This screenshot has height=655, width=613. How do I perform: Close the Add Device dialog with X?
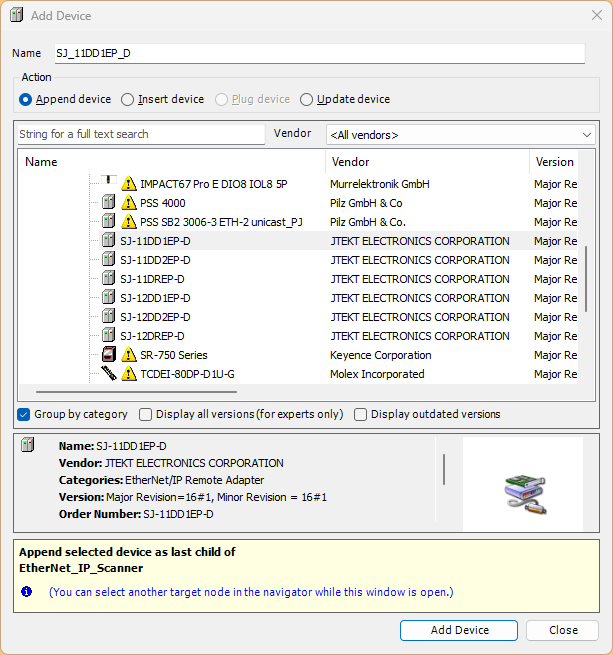(x=597, y=15)
